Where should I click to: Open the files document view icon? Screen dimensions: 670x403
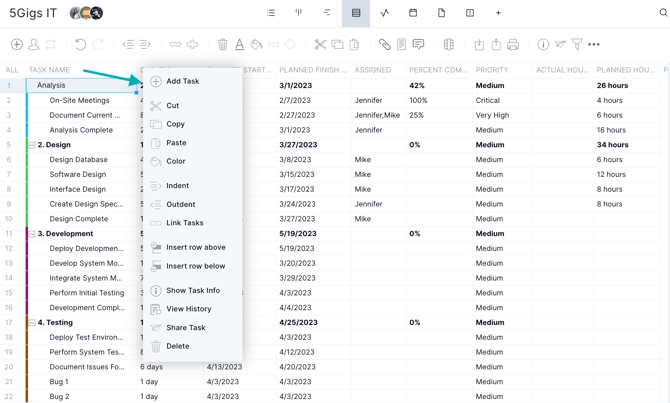pyautogui.click(x=441, y=13)
